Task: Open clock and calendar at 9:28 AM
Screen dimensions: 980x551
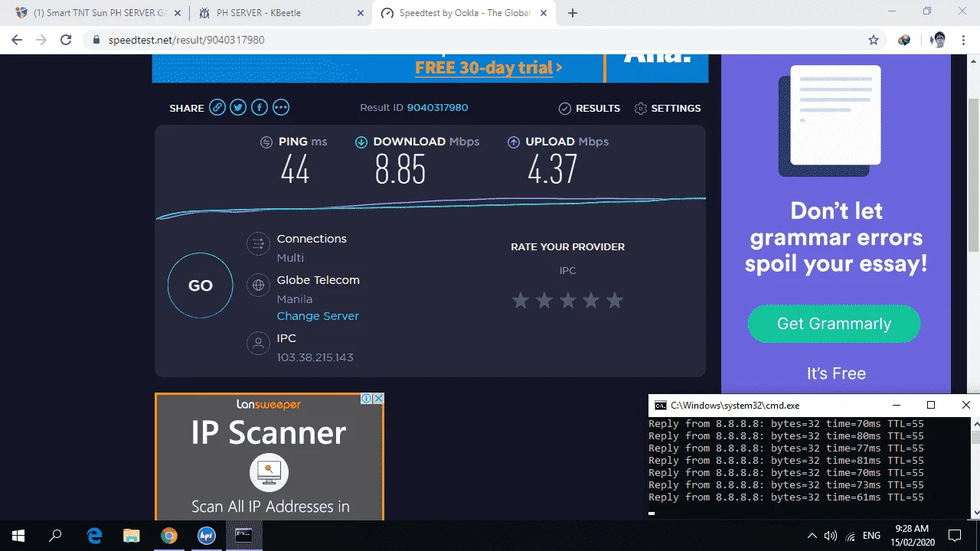Action: 911,536
